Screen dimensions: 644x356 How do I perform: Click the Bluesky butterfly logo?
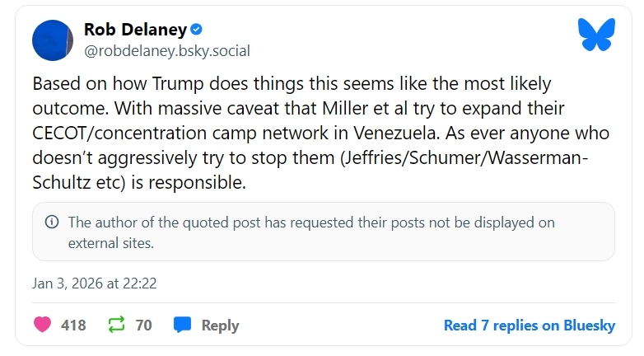point(596,35)
